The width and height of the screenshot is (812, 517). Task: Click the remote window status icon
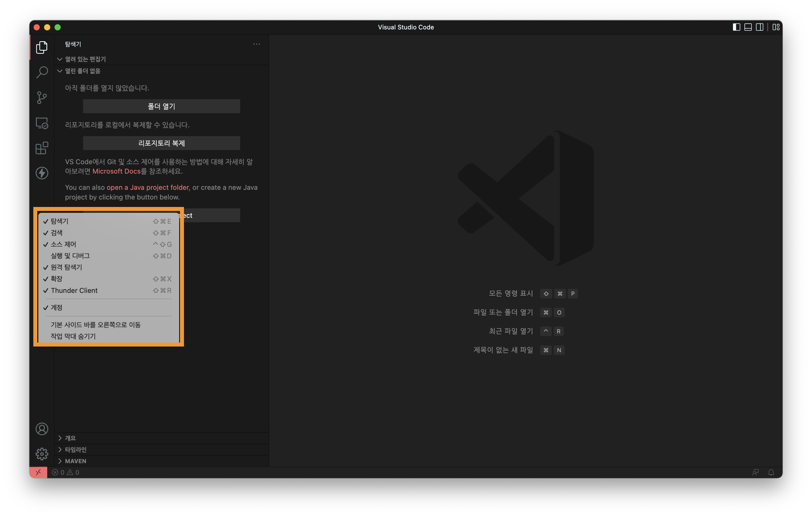coord(38,472)
